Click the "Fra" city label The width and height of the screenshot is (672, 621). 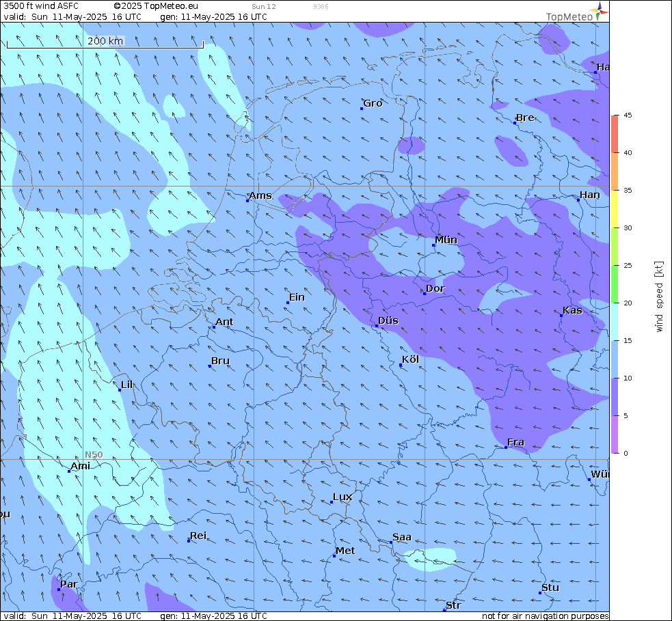(515, 442)
